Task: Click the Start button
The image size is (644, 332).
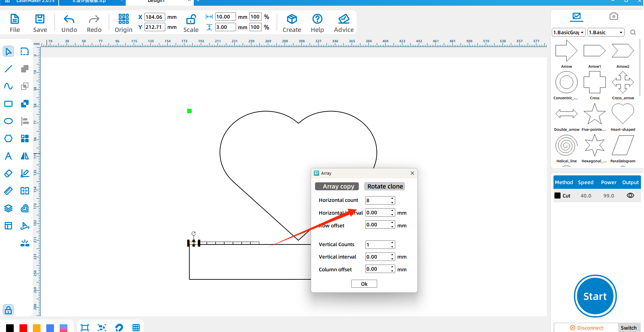Action: pos(595,296)
